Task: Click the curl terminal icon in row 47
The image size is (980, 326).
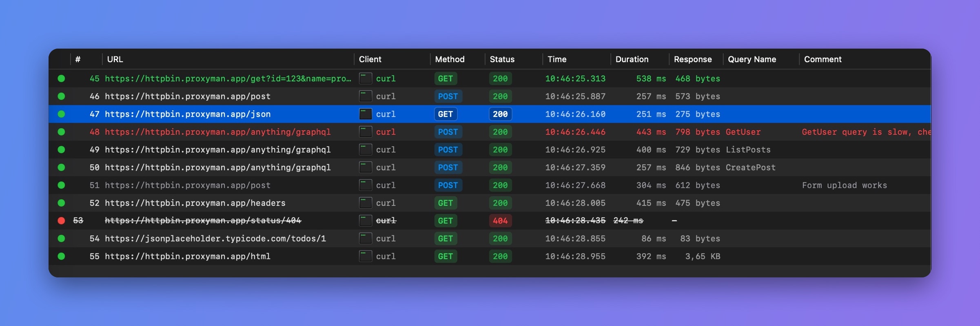Action: 365,114
